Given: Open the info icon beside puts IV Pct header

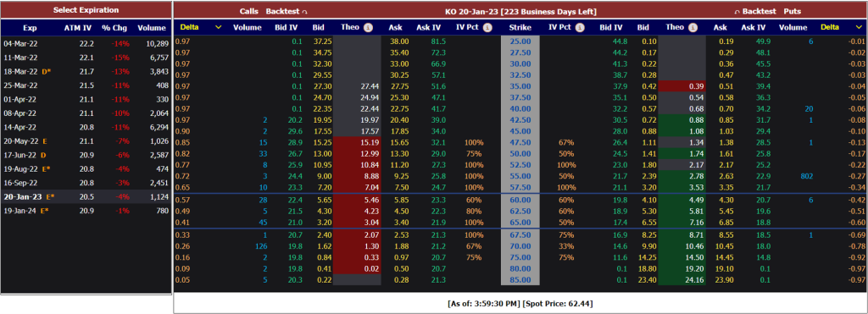Looking at the screenshot, I should pyautogui.click(x=580, y=27).
